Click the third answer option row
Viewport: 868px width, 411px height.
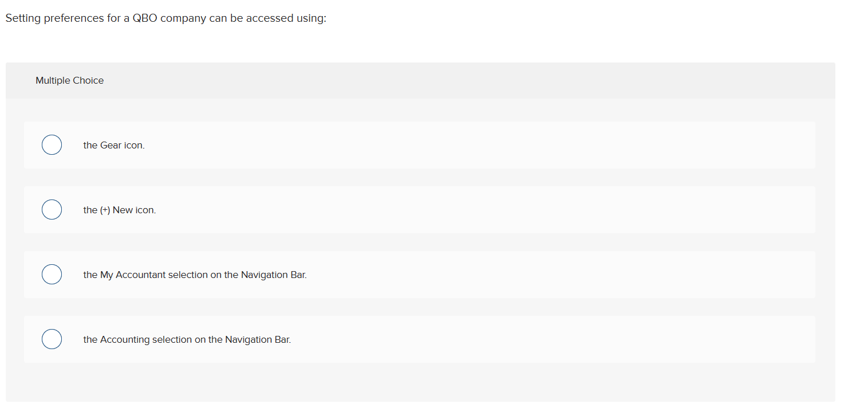(401, 274)
